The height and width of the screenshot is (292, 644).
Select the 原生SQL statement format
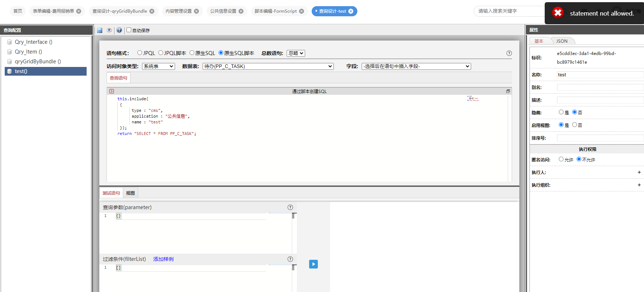(192, 53)
